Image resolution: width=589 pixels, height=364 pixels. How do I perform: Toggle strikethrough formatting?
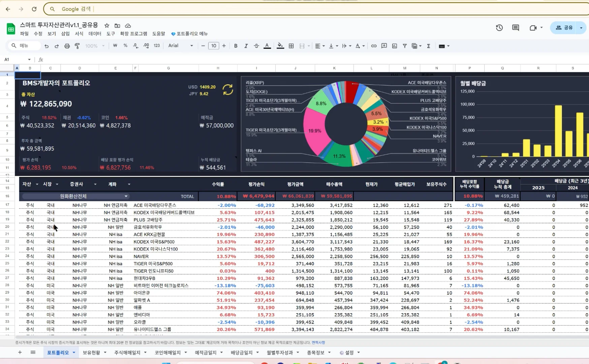tap(256, 46)
